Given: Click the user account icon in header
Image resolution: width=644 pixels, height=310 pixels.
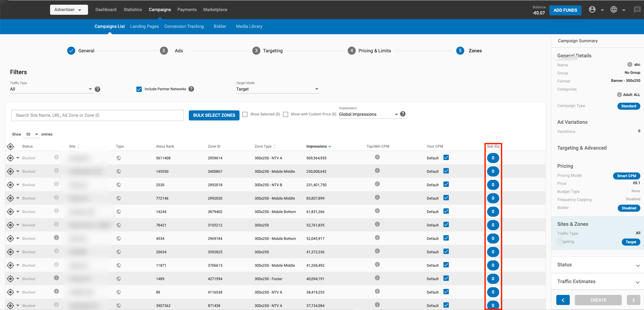Looking at the screenshot, I should coord(592,10).
